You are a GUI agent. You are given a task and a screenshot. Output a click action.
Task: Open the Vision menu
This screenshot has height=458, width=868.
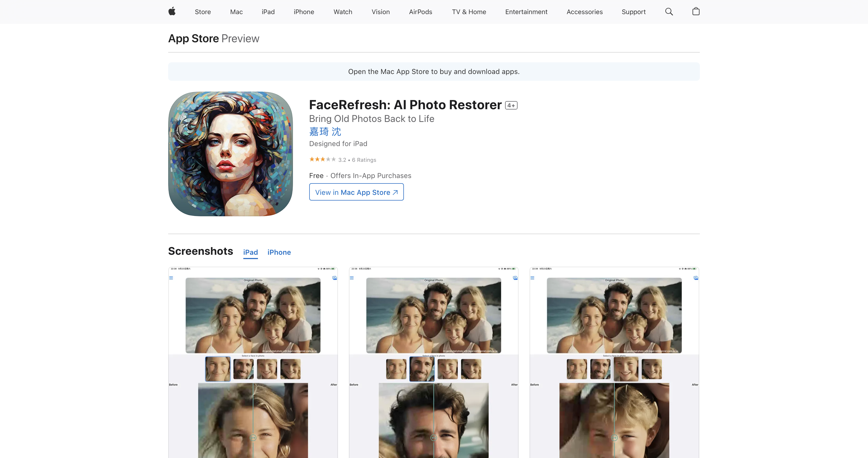click(x=381, y=12)
